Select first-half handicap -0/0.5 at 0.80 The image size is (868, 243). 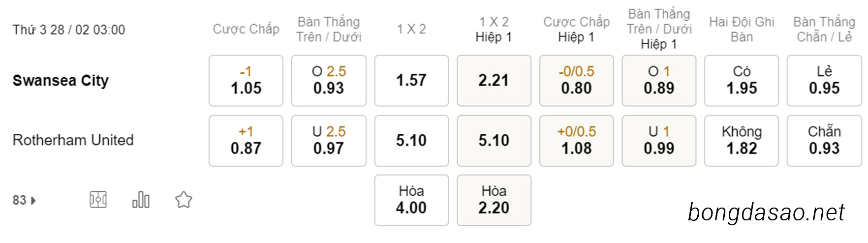577,81
